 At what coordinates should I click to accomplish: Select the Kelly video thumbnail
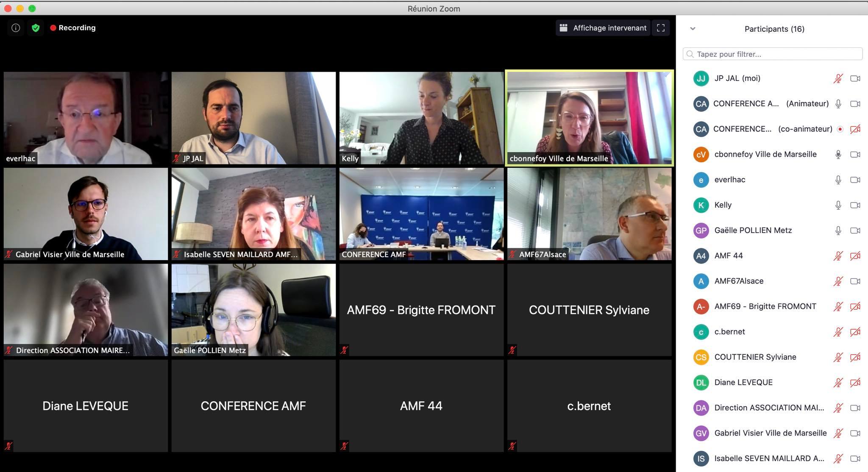point(421,118)
